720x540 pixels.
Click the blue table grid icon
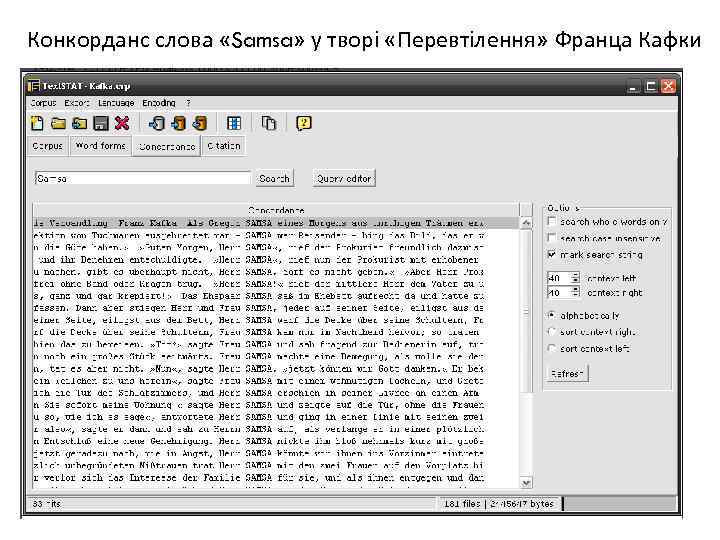[x=234, y=123]
